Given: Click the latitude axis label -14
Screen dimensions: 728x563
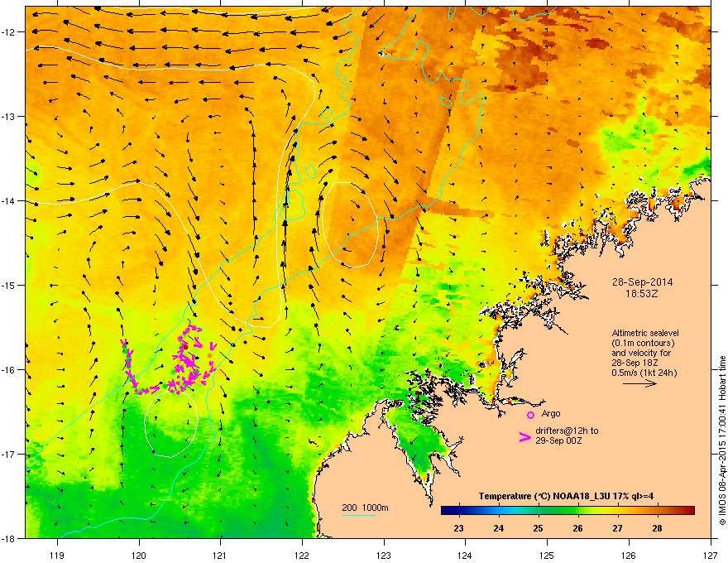Looking at the screenshot, I should [x=8, y=200].
